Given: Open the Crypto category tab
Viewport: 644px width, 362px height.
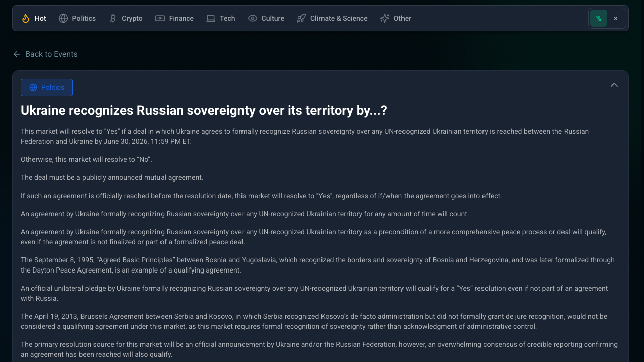Looking at the screenshot, I should tap(132, 18).
